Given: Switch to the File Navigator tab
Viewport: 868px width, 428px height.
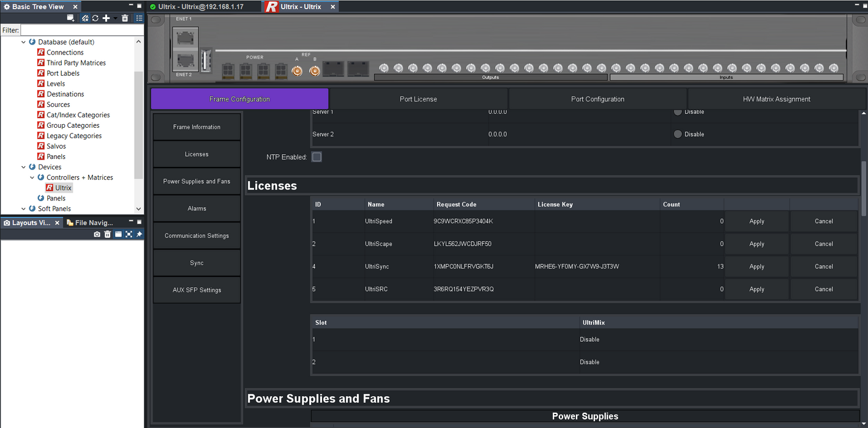Looking at the screenshot, I should [x=90, y=223].
